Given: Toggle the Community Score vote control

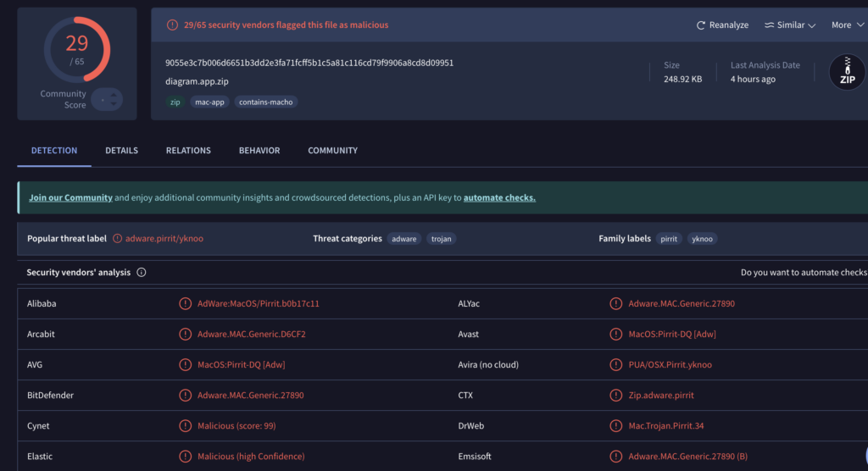Looking at the screenshot, I should [x=107, y=99].
